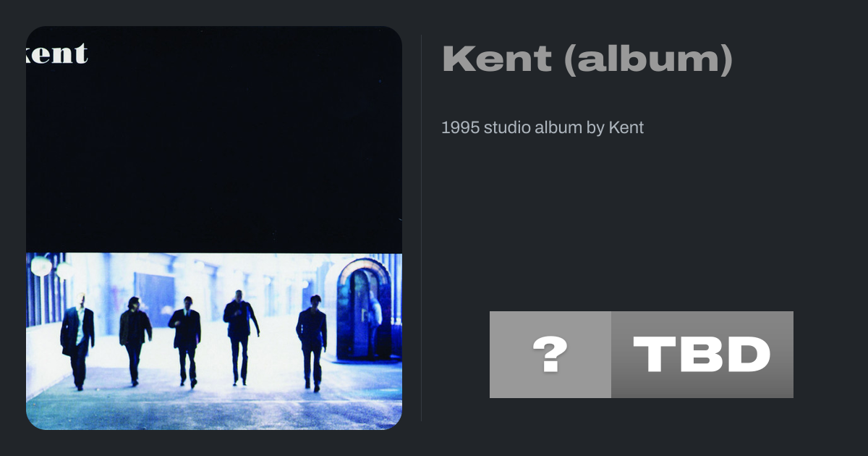Select the fourth walking figure from left
The height and width of the screenshot is (456, 868).
point(240,337)
